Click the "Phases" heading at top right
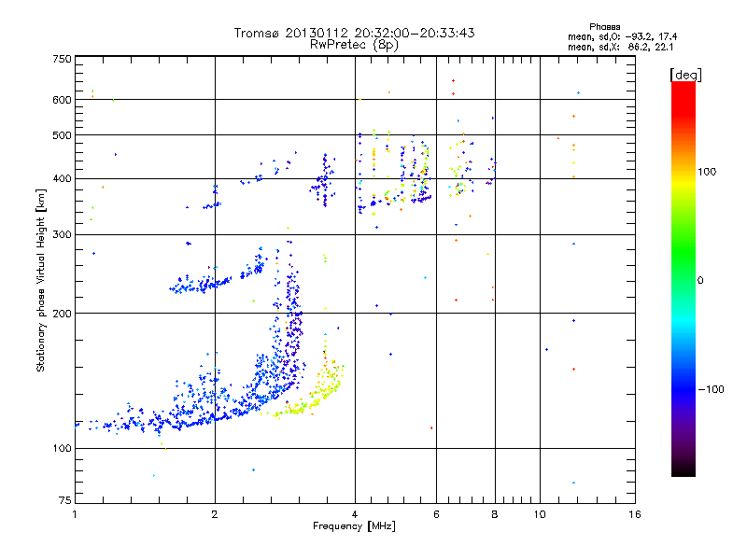This screenshot has height=560, width=747. [x=604, y=27]
